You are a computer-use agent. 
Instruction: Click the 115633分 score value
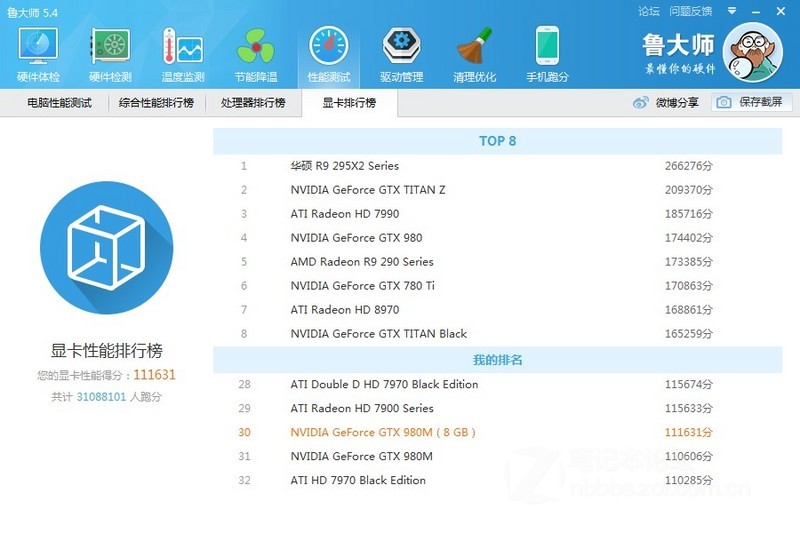point(688,408)
